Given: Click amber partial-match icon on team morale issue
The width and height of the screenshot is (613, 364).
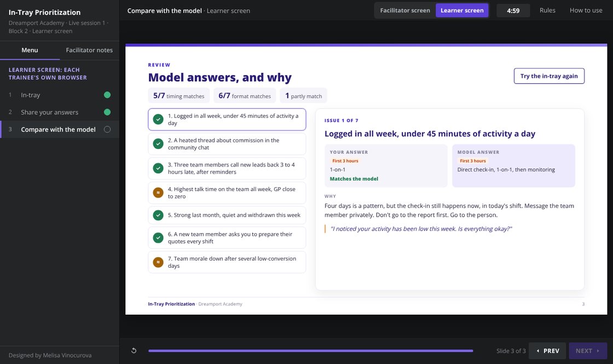Looking at the screenshot, I should pos(158,262).
